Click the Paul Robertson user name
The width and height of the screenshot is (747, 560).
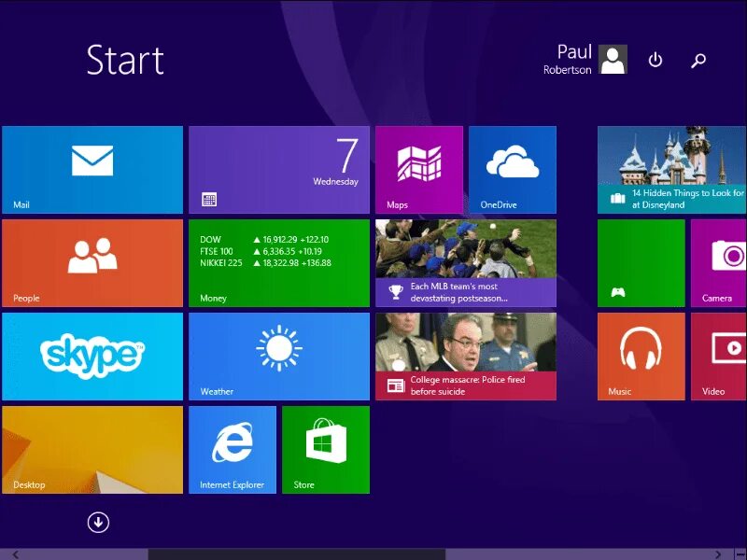click(568, 60)
